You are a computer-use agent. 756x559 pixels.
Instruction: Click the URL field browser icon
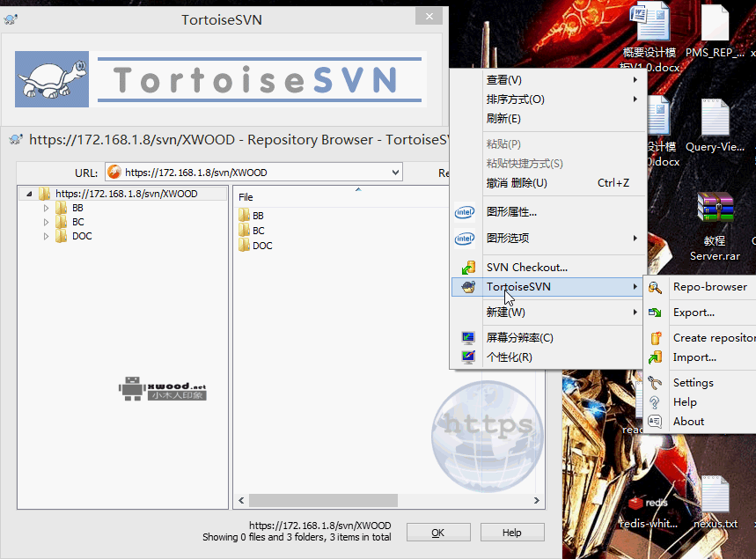coord(114,172)
